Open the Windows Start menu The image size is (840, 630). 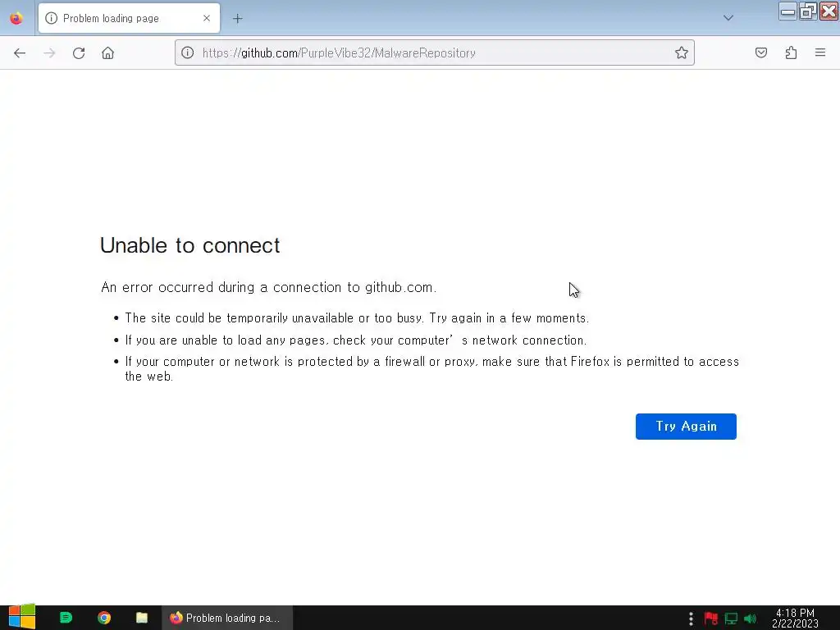click(x=21, y=617)
